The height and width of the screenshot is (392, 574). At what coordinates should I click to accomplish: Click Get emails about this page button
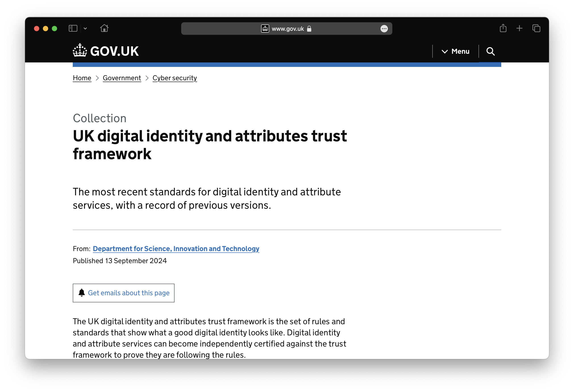point(123,293)
